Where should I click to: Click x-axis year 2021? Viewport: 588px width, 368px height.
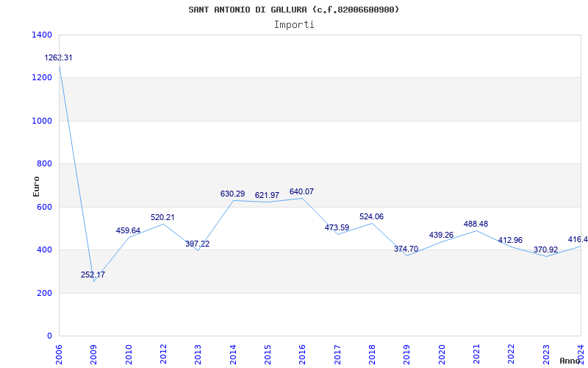click(476, 354)
